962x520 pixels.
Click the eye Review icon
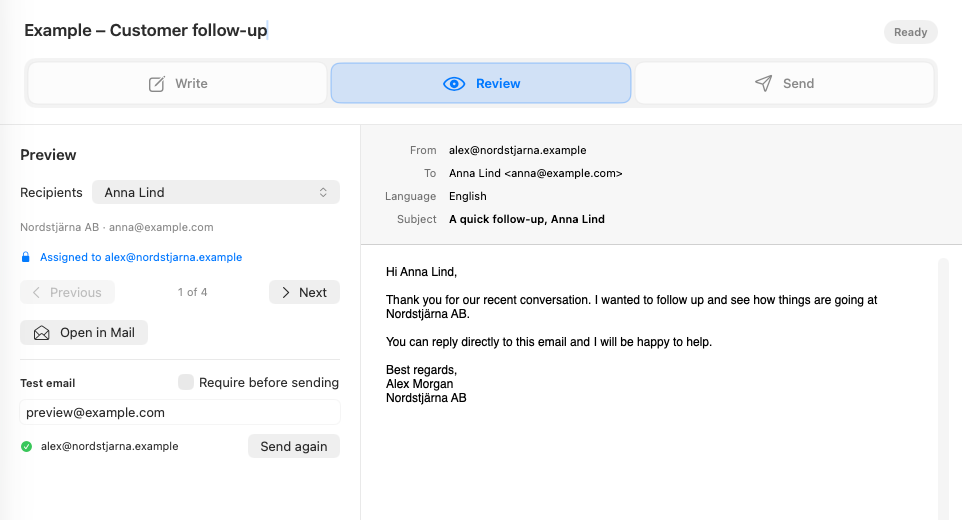(x=454, y=83)
